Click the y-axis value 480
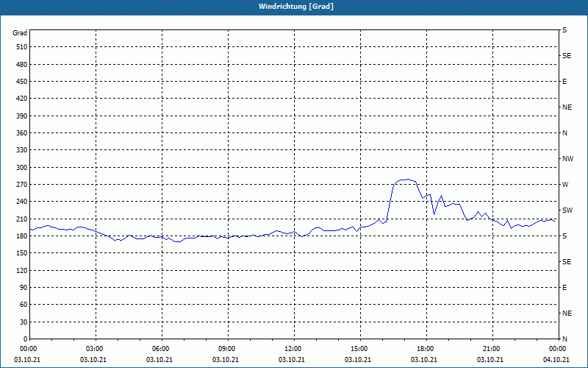 pos(22,65)
